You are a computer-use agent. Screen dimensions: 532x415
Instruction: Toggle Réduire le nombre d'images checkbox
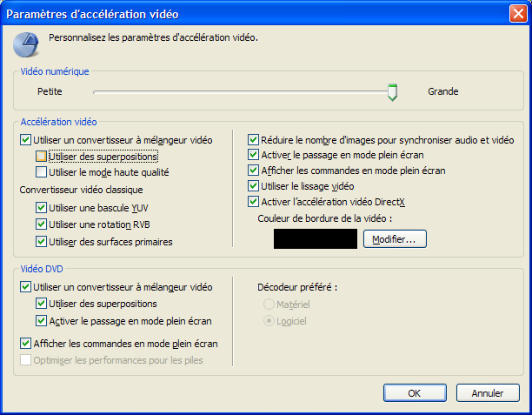[253, 139]
